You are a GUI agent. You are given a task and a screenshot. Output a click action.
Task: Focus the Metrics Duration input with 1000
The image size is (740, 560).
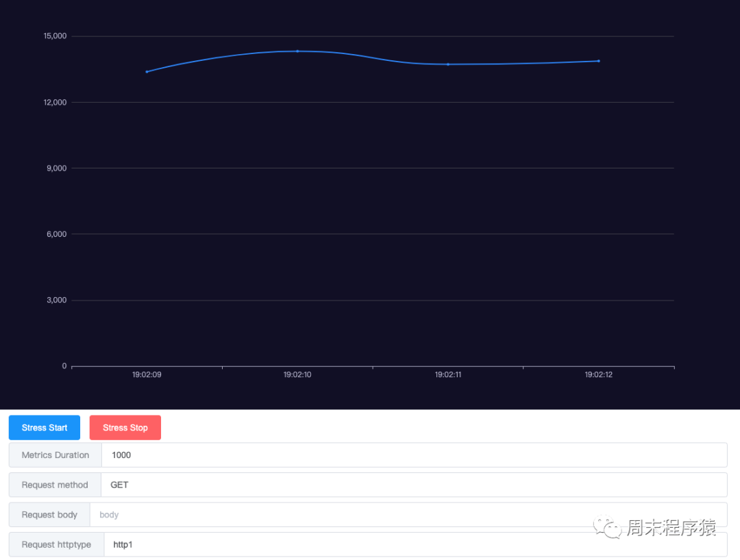click(414, 455)
